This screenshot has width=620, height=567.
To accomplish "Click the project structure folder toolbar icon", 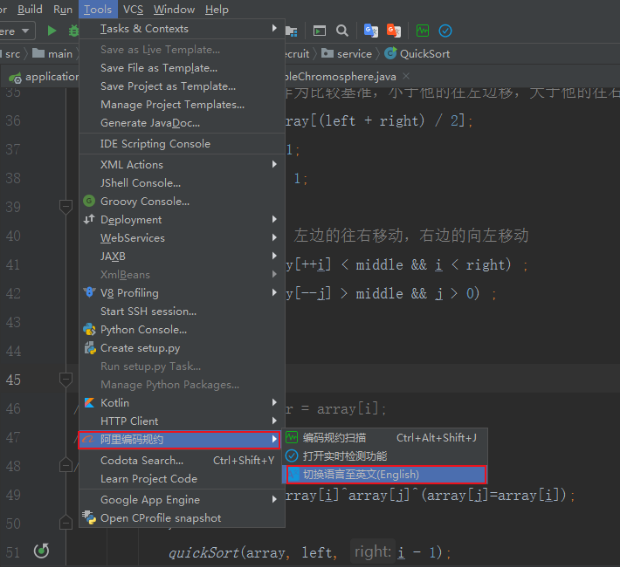I will 291,30.
